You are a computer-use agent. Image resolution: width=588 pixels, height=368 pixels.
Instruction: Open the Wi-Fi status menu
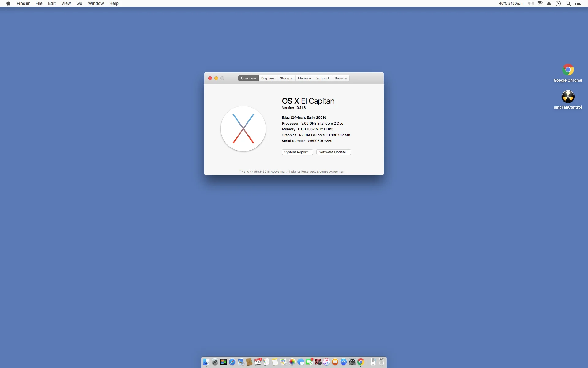tap(540, 3)
